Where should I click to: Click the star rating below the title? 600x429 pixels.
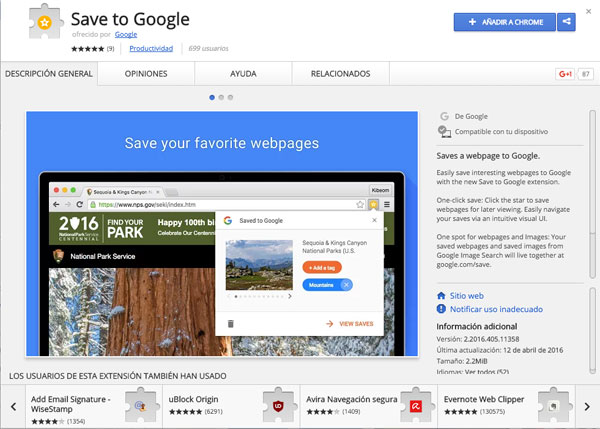pos(88,48)
